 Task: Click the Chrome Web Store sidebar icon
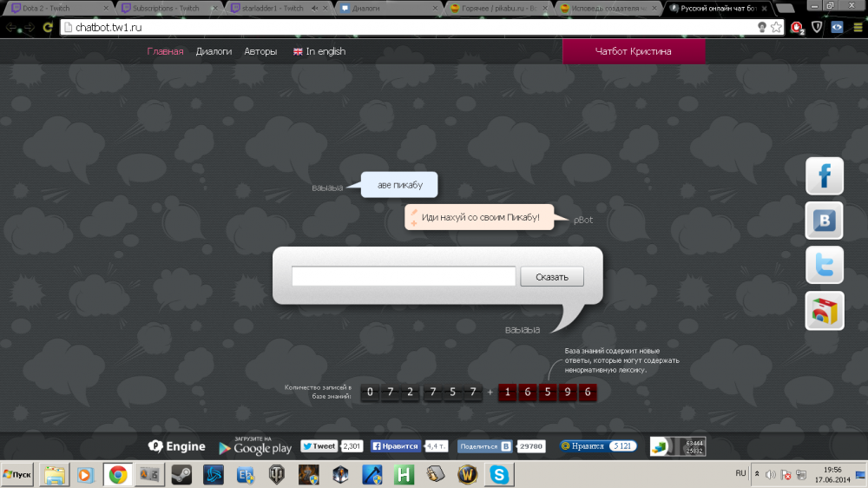point(824,311)
